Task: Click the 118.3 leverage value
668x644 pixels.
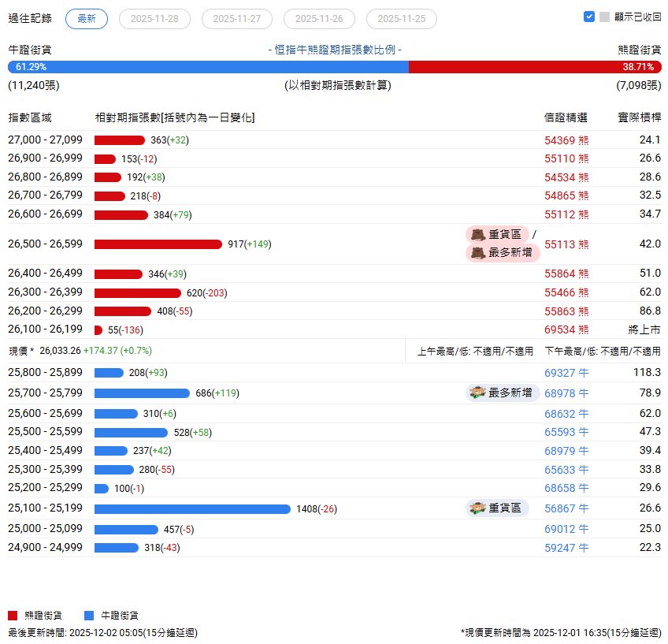Action: coord(648,373)
